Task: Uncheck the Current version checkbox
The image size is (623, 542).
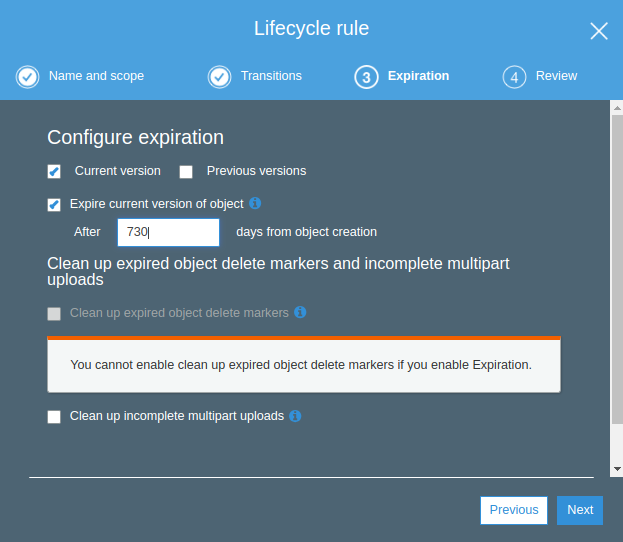Action: 54,171
